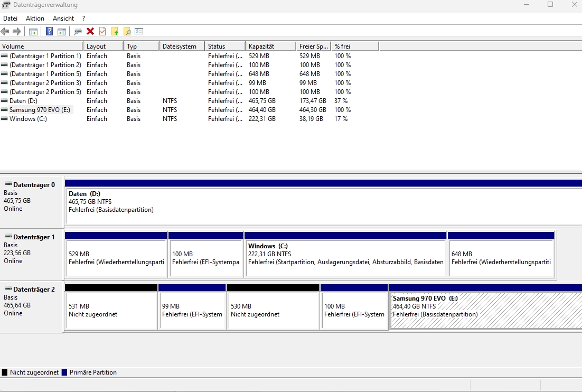Click the red X delete icon
The image size is (582, 392).
90,32
